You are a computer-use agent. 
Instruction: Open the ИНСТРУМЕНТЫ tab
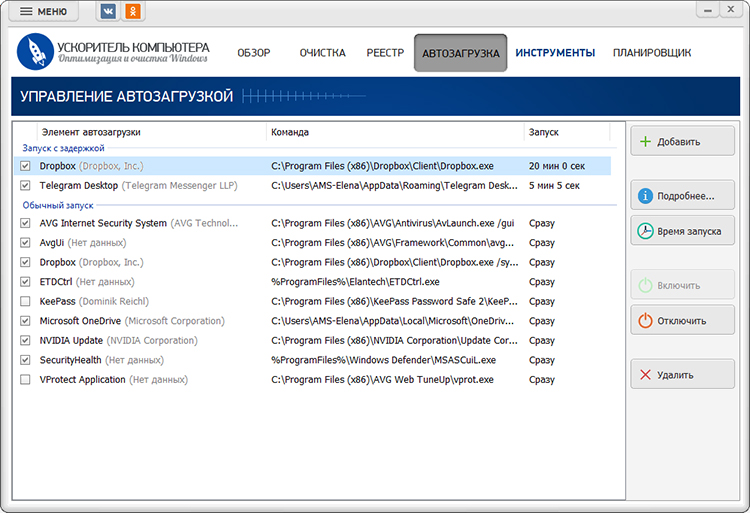(555, 53)
